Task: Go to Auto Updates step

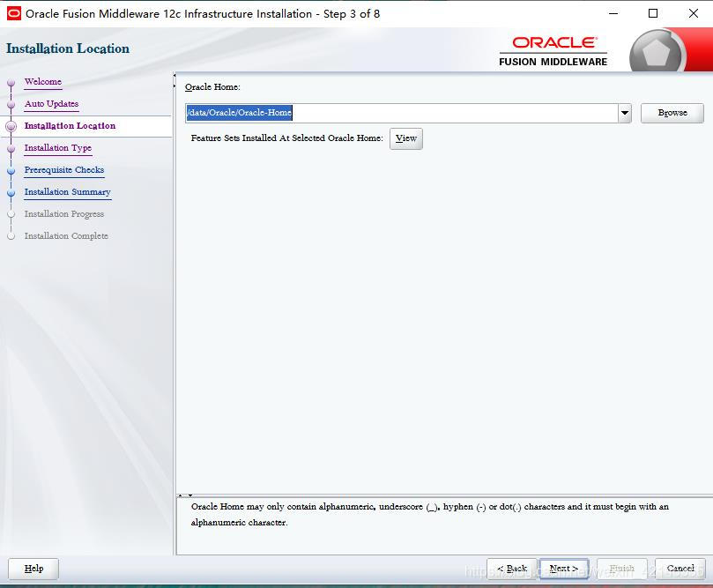Action: (51, 104)
